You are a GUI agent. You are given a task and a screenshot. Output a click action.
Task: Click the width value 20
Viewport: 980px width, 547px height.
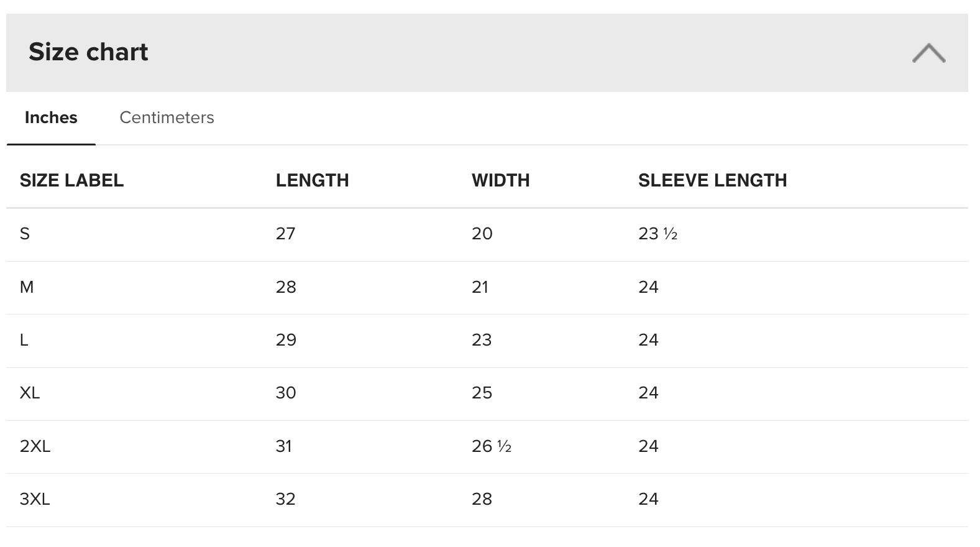482,234
